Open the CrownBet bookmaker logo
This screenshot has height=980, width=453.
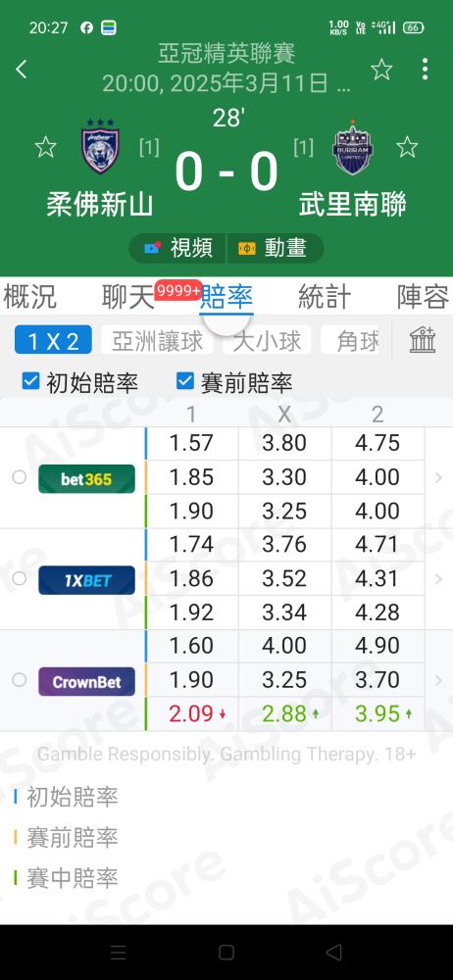[86, 681]
